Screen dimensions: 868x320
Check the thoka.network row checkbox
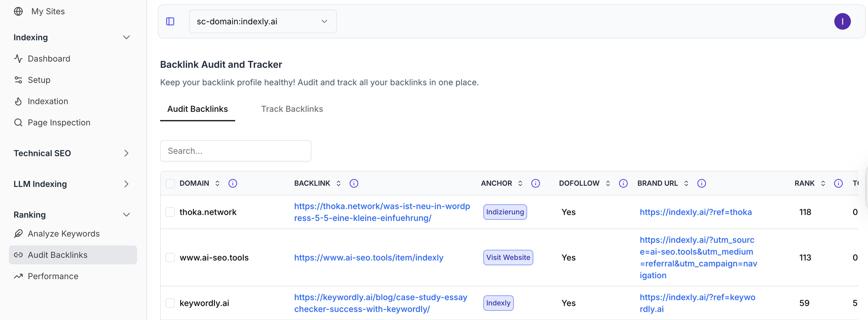(170, 212)
